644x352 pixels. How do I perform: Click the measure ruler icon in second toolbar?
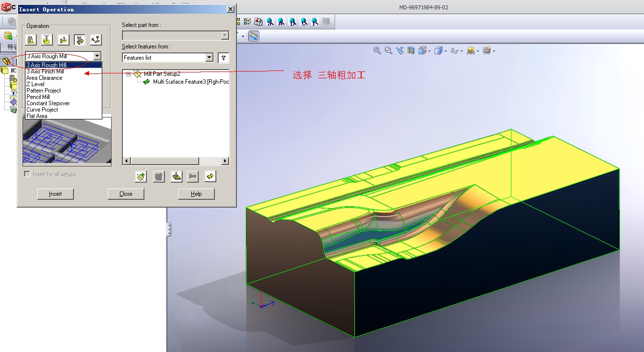tap(253, 36)
